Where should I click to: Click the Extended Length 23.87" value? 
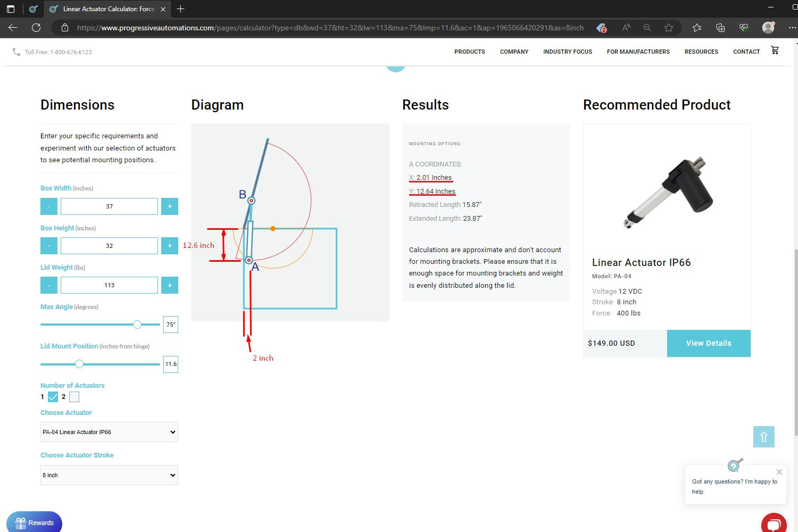click(x=472, y=219)
